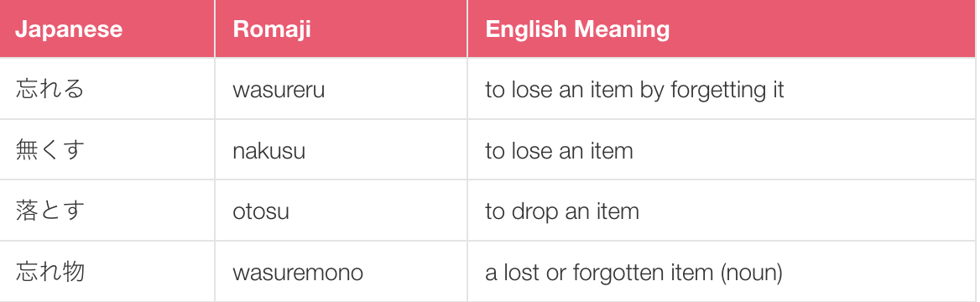Click the kanji 無 in nakusu row
This screenshot has height=302, width=980.
coord(28,151)
